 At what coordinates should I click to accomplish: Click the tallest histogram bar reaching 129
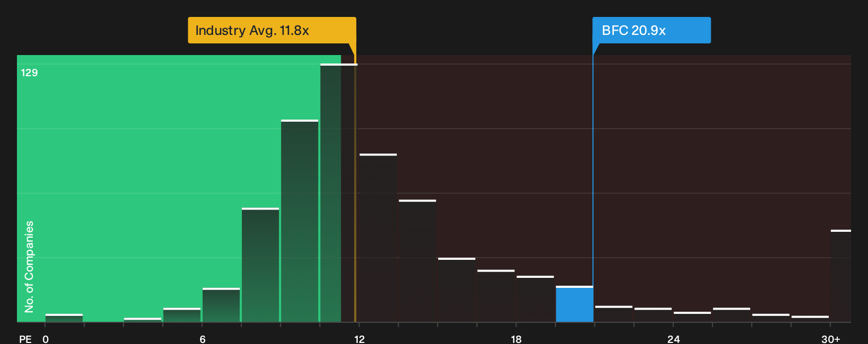pos(339,193)
